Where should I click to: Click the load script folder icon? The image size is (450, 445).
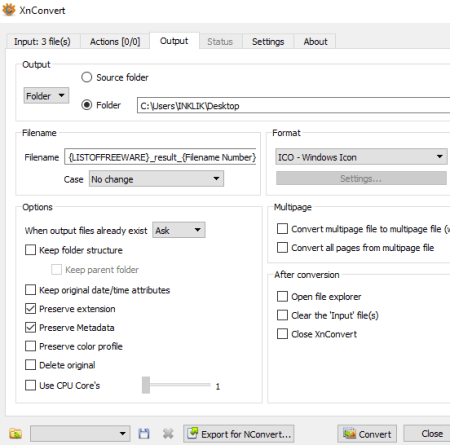[x=15, y=434]
